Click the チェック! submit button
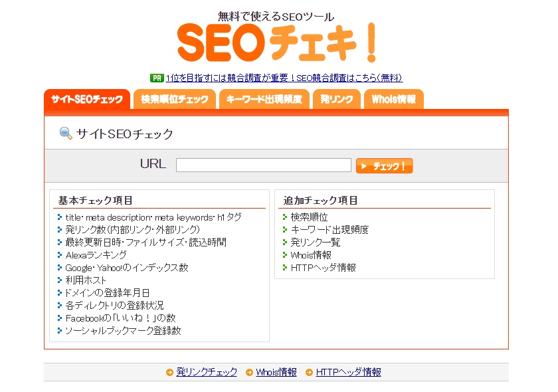 pyautogui.click(x=385, y=166)
